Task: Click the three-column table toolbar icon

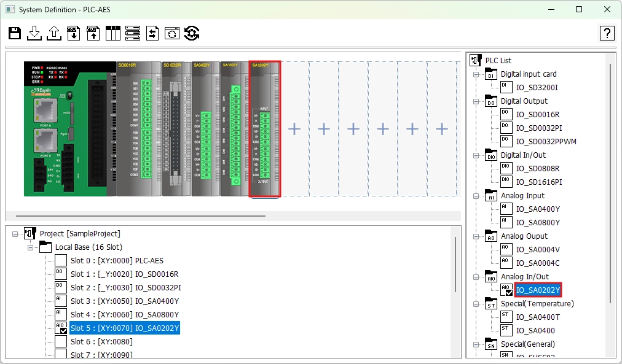Action: (x=112, y=33)
